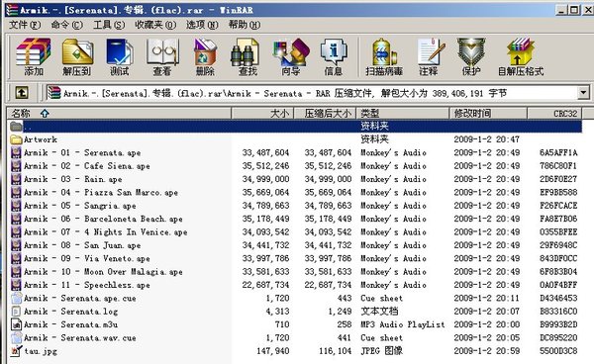The image size is (594, 364).
Task: Click modified time 2009-1-2 20:59
Action: (x=486, y=351)
